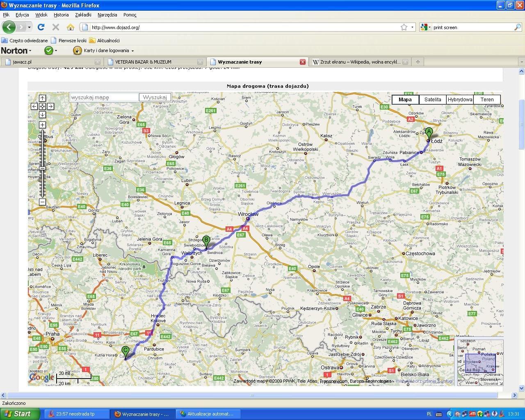This screenshot has width=525, height=420.
Task: Zoom out with the map minus button
Action: click(x=42, y=202)
